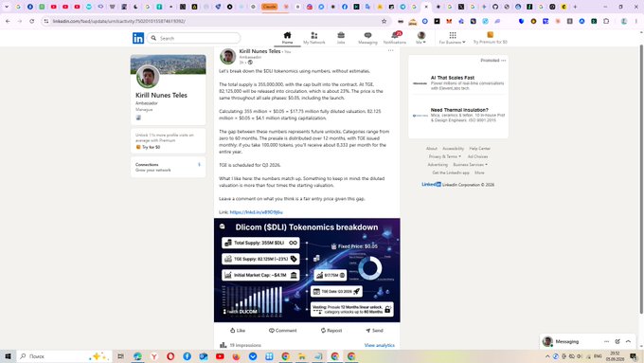Click the LinkedIn search field
The width and height of the screenshot is (644, 363).
click(193, 38)
